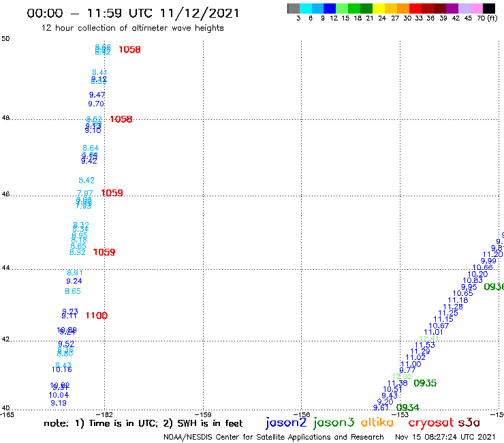Pick the yellow legend color swatch
Screen dimensions: 504x443
378,8
